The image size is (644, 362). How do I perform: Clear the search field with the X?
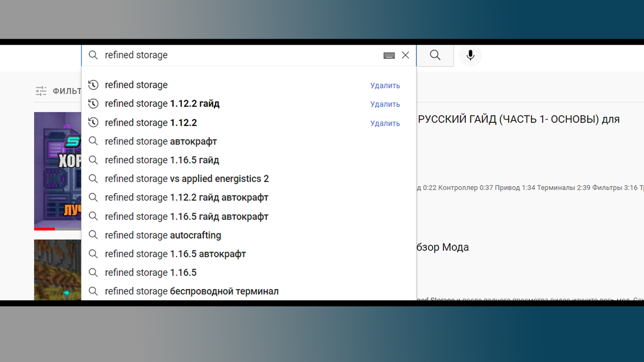click(x=405, y=55)
